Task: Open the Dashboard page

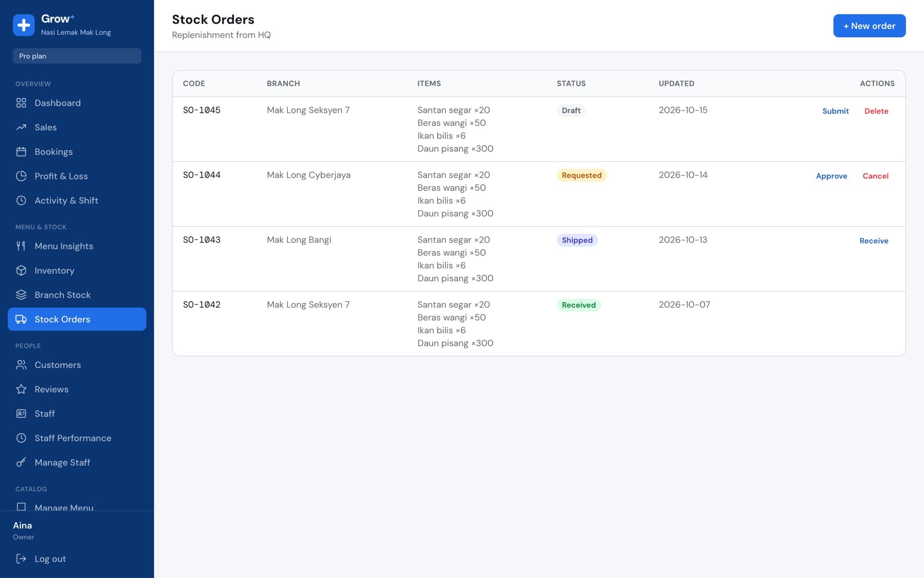Action: tap(77, 103)
